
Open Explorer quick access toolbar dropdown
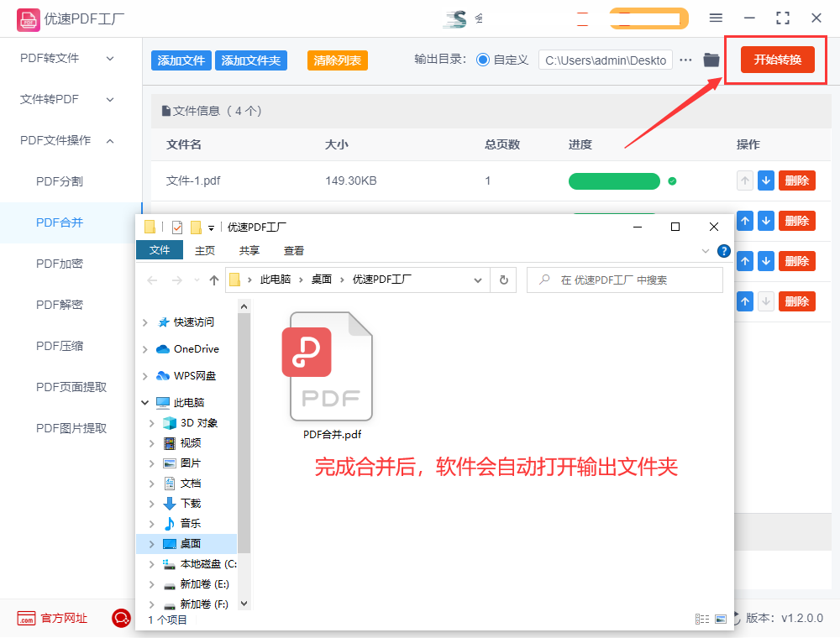(211, 228)
